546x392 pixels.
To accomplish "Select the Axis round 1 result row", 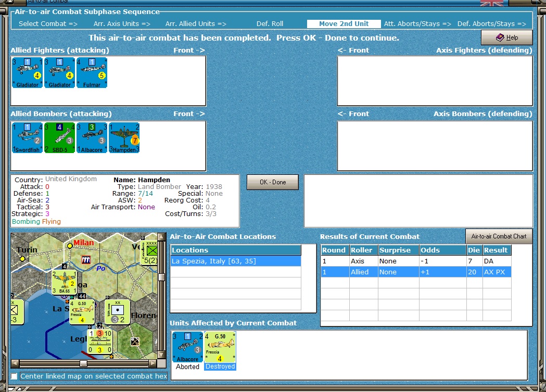I will pyautogui.click(x=416, y=261).
